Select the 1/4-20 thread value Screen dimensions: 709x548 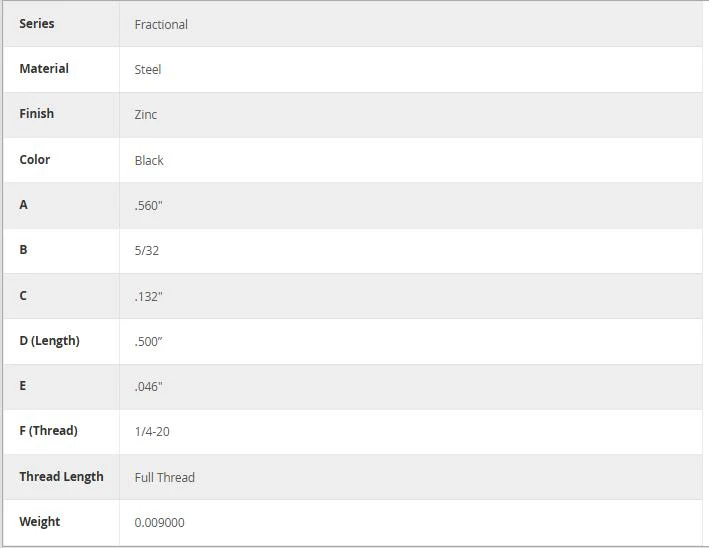tap(152, 431)
